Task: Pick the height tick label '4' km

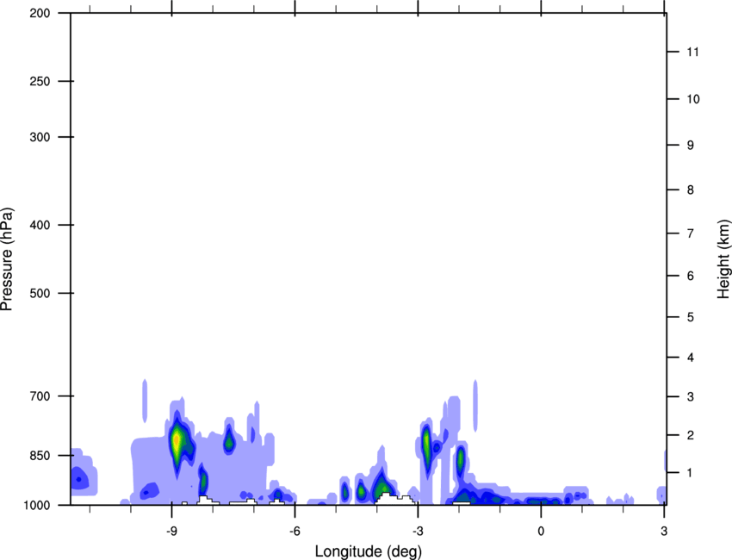Action: (x=690, y=358)
